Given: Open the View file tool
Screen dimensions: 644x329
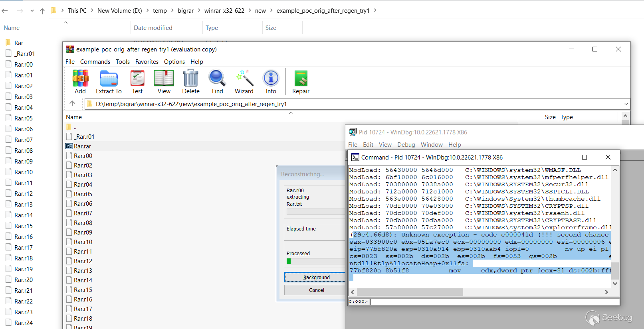Looking at the screenshot, I should point(164,79).
